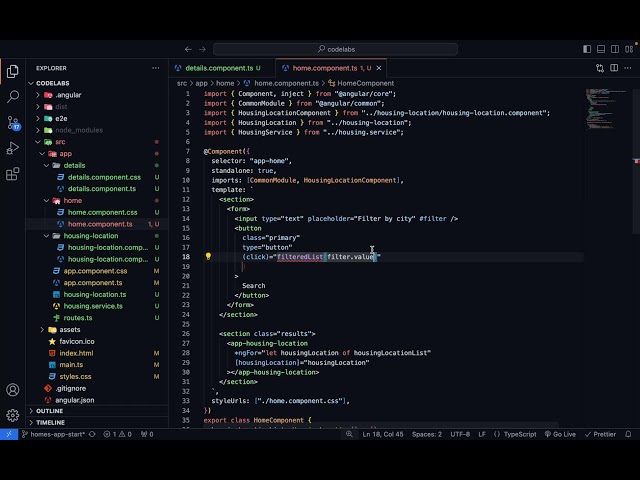Open the Search view icon
The image size is (640, 480).
(x=13, y=97)
